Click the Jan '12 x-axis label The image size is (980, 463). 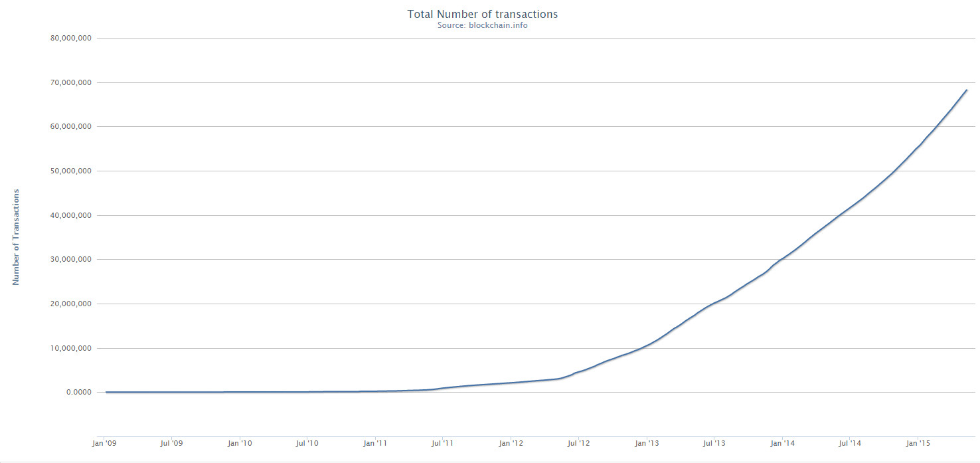511,442
